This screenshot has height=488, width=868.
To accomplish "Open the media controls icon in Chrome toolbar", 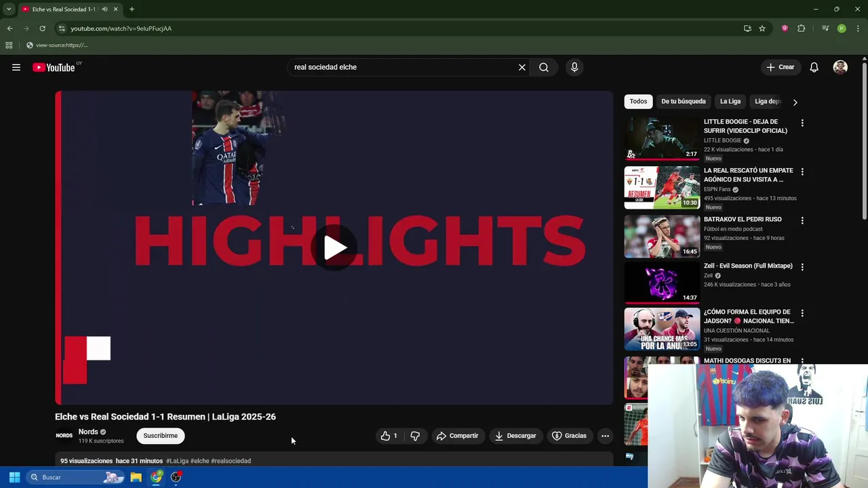I will [825, 28].
